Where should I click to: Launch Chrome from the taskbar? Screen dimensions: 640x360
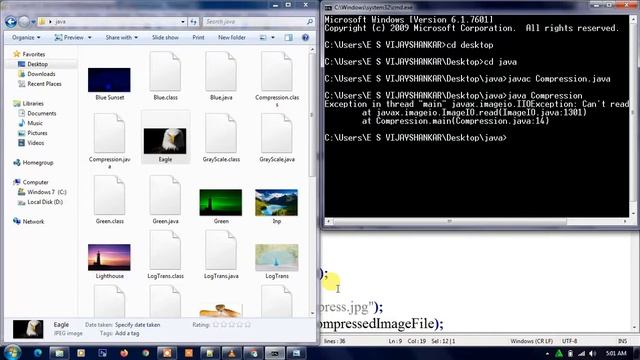point(146,353)
